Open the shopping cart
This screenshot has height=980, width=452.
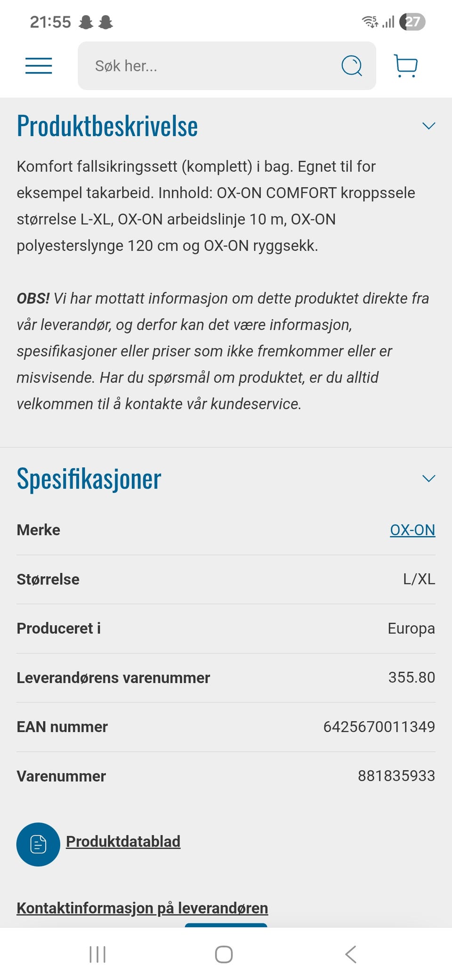406,66
